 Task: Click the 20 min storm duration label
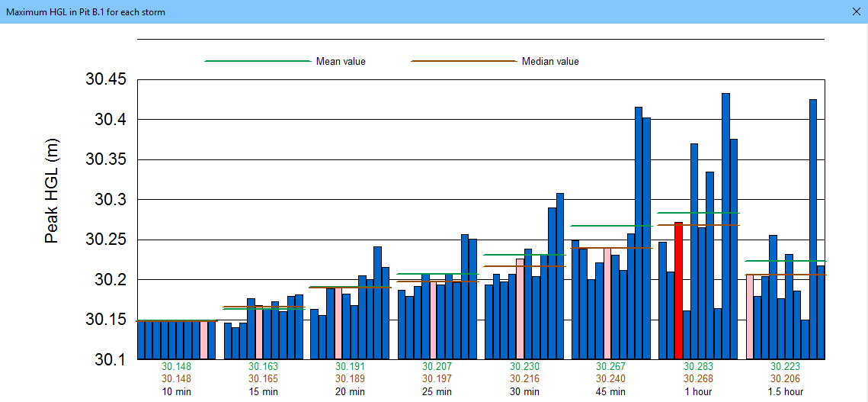[351, 391]
